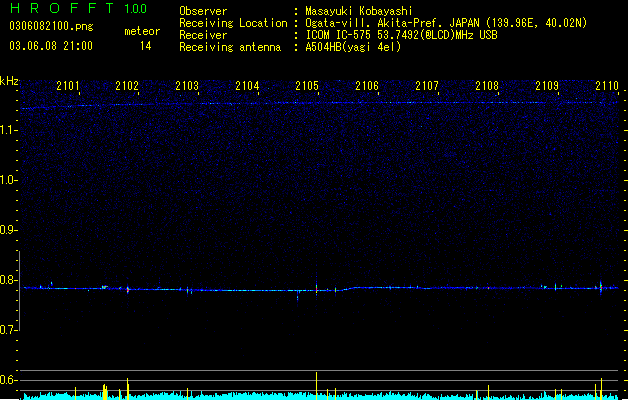Image resolution: width=629 pixels, height=400 pixels.
Task: Click Ogata-vill. Akita-Pref. JAPAN location text
Action: click(x=446, y=23)
